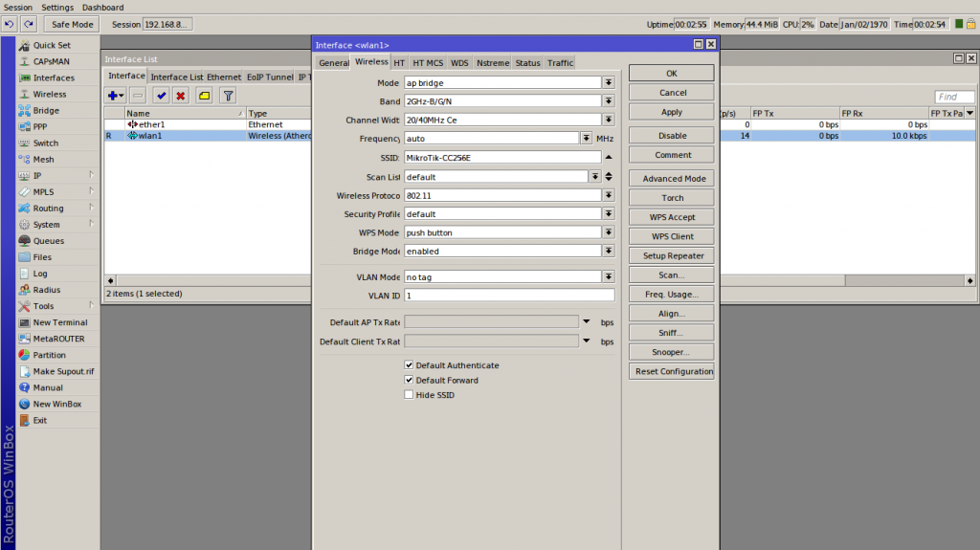980x550 pixels.
Task: Open Mode dropdown (ap bridge)
Action: (x=608, y=82)
